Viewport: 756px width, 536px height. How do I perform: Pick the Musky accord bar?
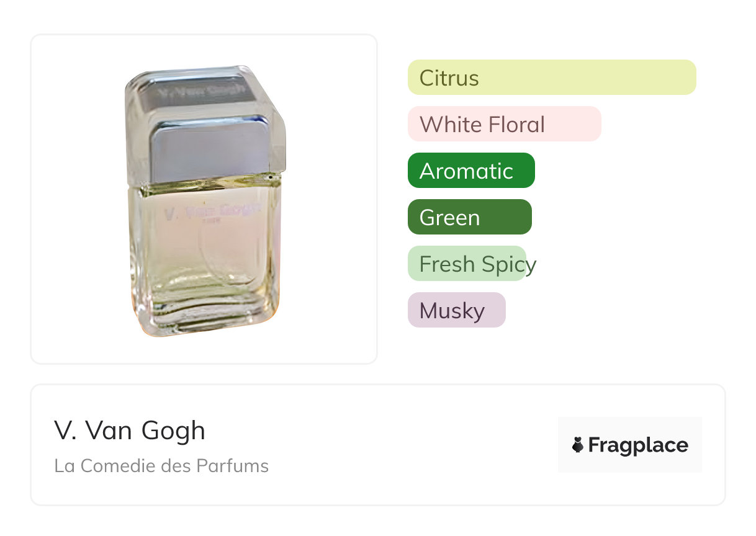click(x=456, y=310)
